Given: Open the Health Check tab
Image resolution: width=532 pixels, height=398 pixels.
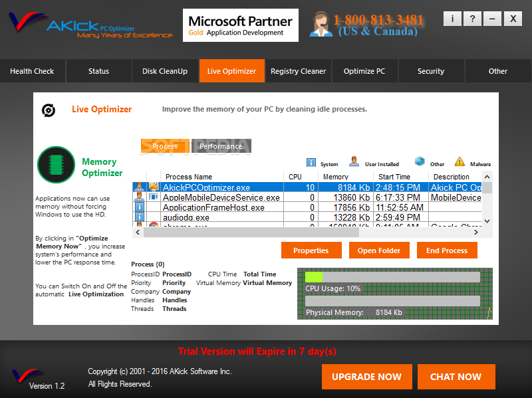Looking at the screenshot, I should (x=32, y=71).
